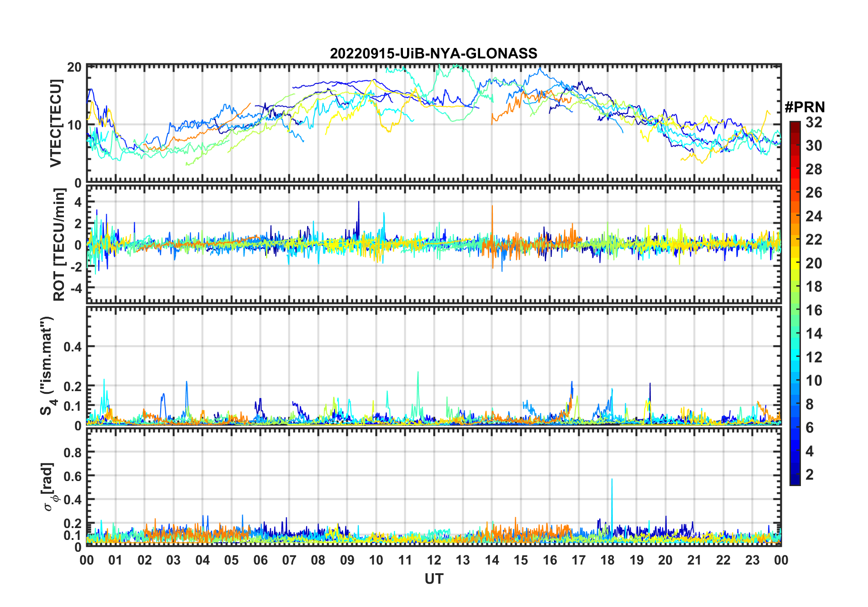Select the "23" hour tick on UT axis
The height and width of the screenshot is (607, 868).
coord(753,560)
